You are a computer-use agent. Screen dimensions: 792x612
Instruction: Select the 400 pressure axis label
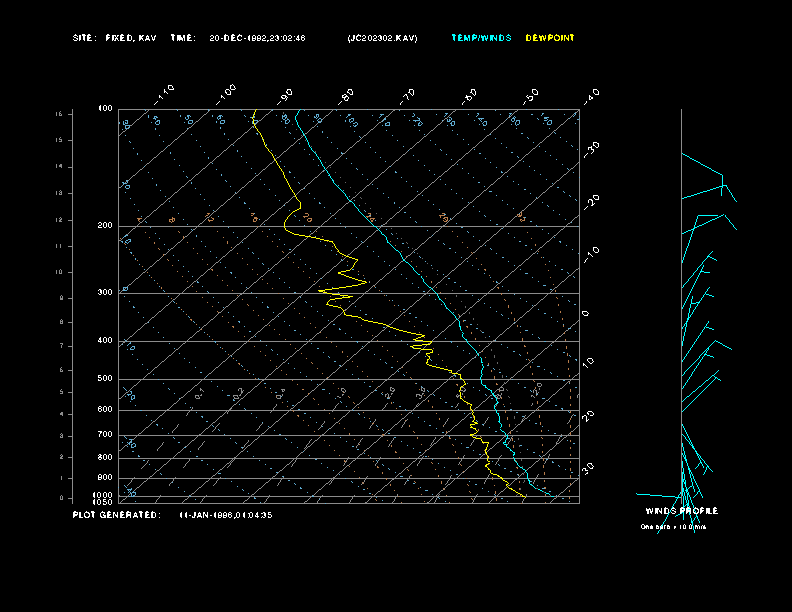click(x=105, y=341)
